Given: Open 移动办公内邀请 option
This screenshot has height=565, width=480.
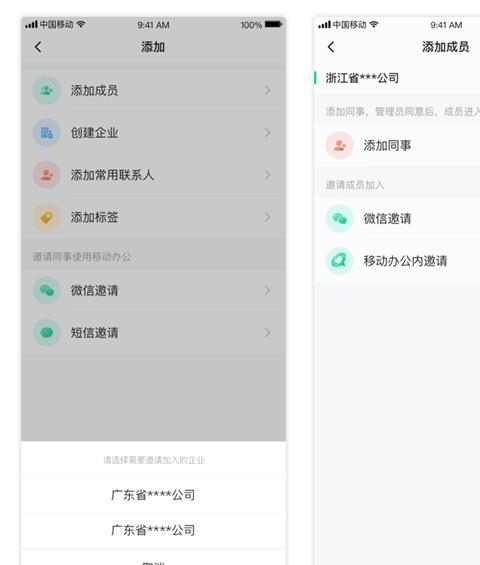Looking at the screenshot, I should [x=397, y=261].
